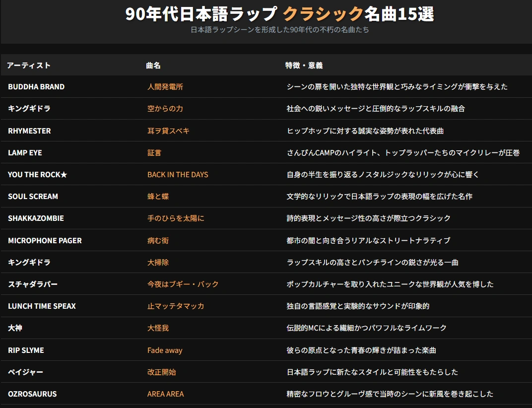Select the OZROSAURUS artist cell
Screen dimensions: 532x408
(x=33, y=394)
